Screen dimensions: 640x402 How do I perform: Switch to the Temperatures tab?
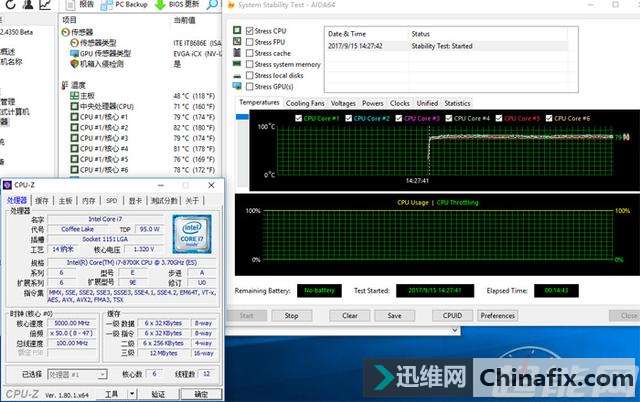[259, 102]
